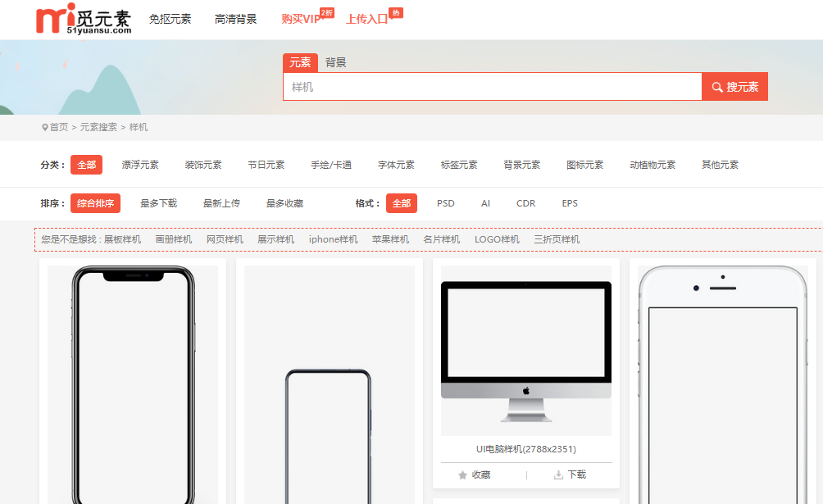Click the star 收藏 icon on UI电脑样机 card

click(x=462, y=475)
